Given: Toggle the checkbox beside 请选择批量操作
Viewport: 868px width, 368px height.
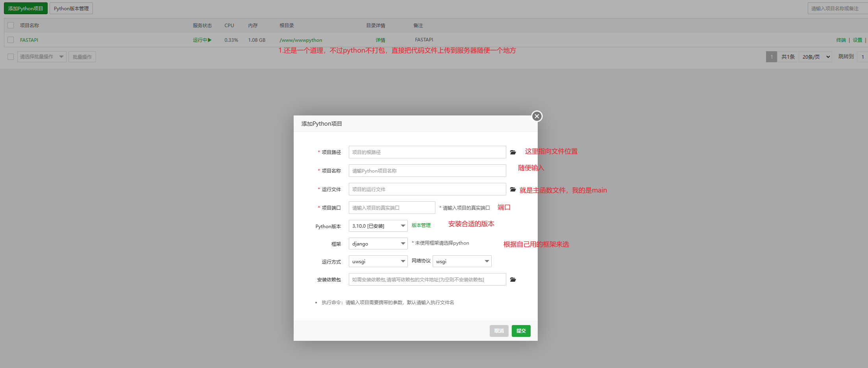Looking at the screenshot, I should (11, 57).
